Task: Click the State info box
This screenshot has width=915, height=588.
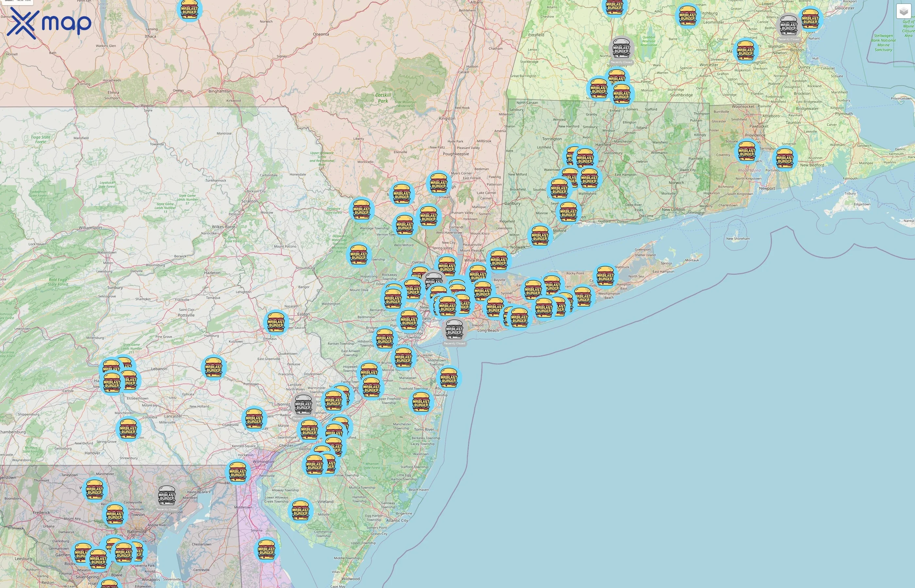Action: coord(17,2)
